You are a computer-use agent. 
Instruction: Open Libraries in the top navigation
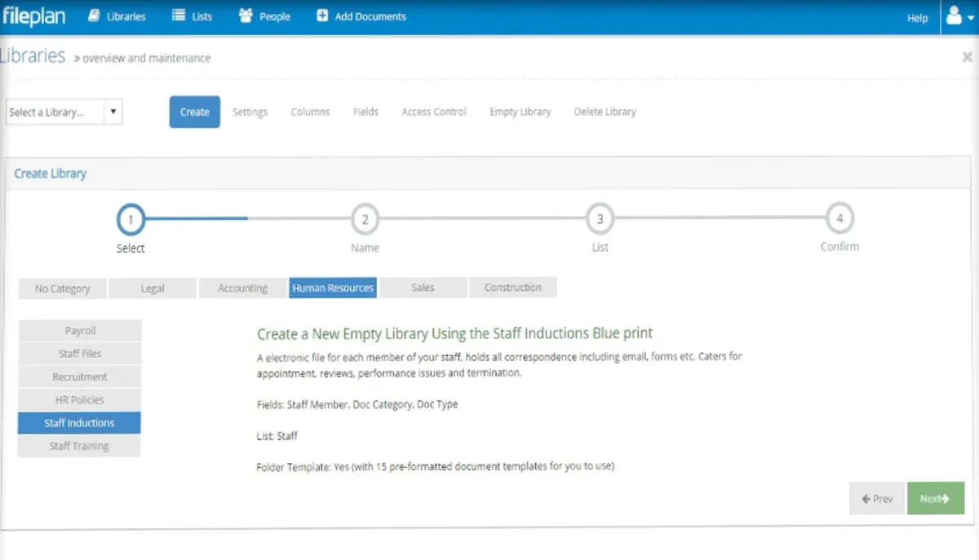coord(117,16)
